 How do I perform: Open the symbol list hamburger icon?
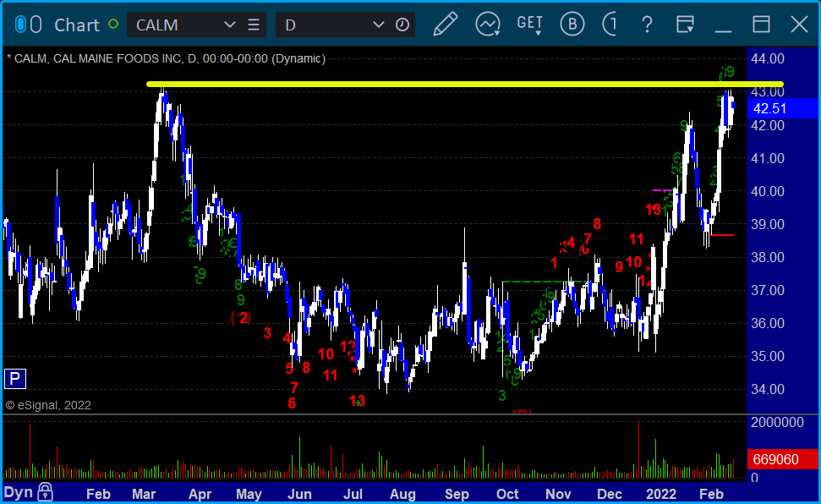[x=254, y=25]
